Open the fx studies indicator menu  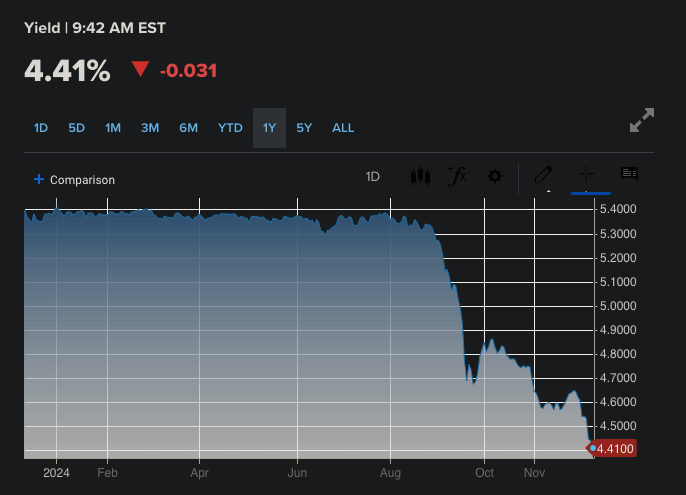pyautogui.click(x=457, y=176)
